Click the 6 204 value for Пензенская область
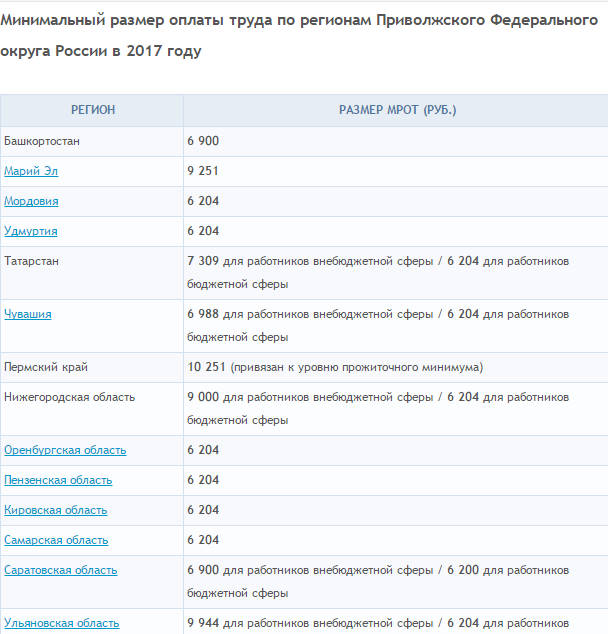 [x=203, y=480]
